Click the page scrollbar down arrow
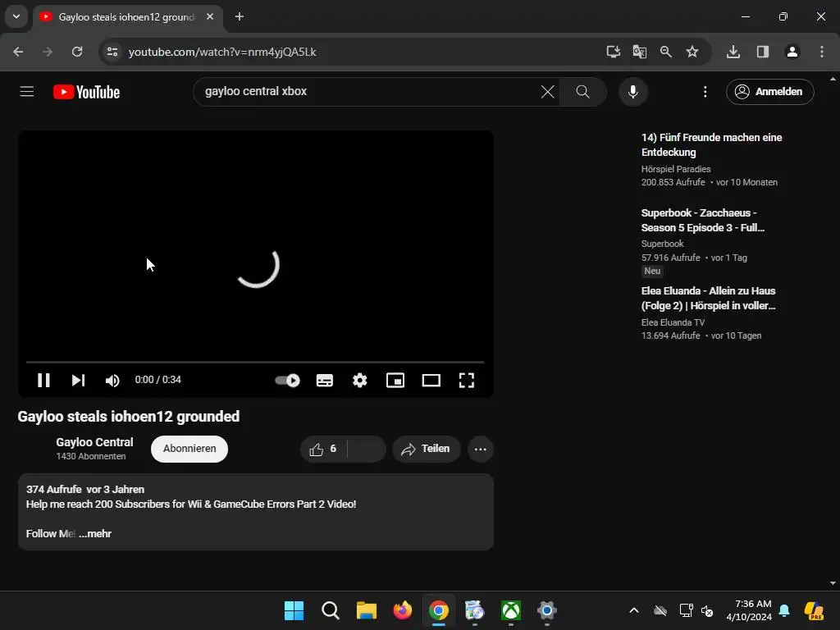The width and height of the screenshot is (840, 630). coord(833,583)
